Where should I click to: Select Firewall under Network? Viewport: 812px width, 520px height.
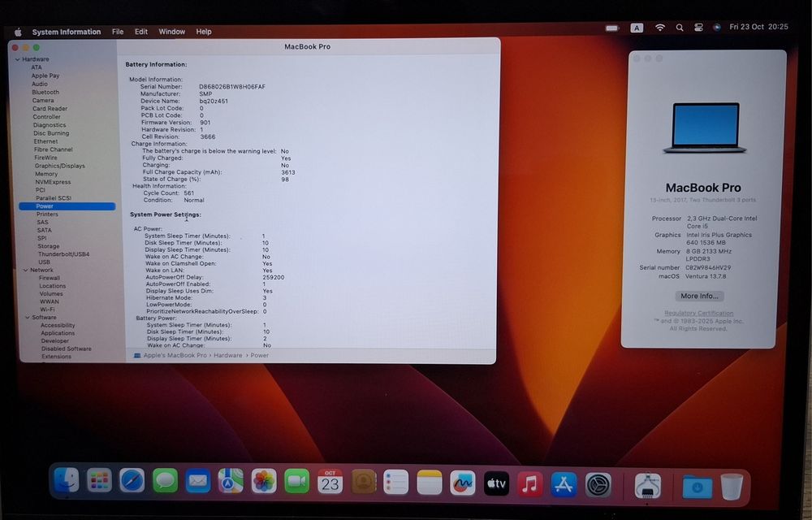pos(50,278)
